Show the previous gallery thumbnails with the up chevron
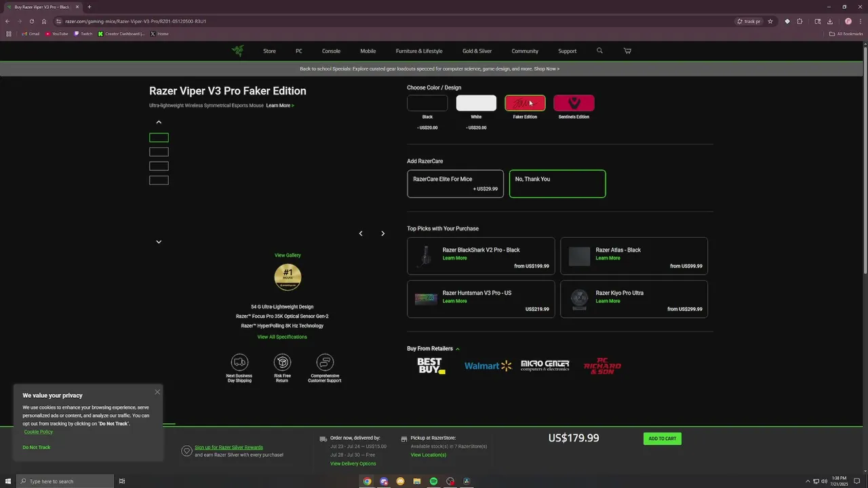This screenshot has width=868, height=488. [159, 122]
